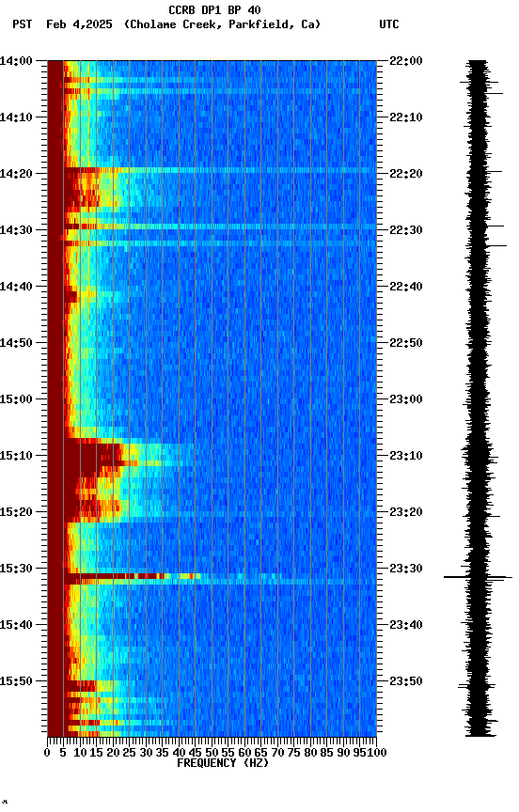Click the '100' frequency axis label
The image size is (519, 812).
coord(378,753)
